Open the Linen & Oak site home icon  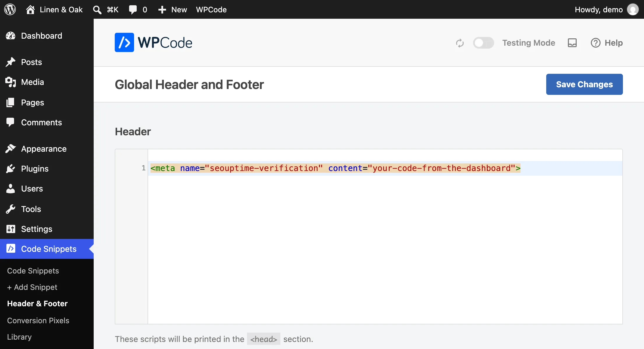coord(30,9)
